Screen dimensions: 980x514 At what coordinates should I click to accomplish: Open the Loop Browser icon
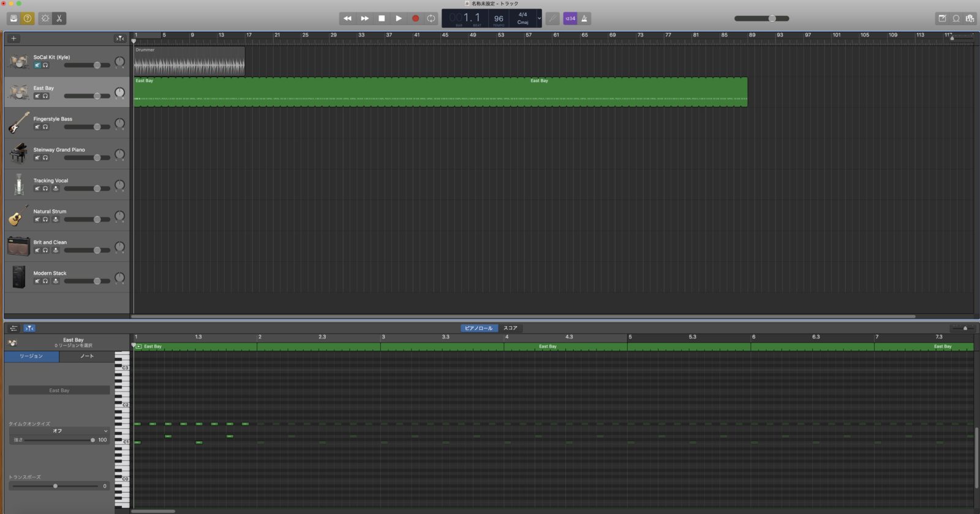point(956,18)
